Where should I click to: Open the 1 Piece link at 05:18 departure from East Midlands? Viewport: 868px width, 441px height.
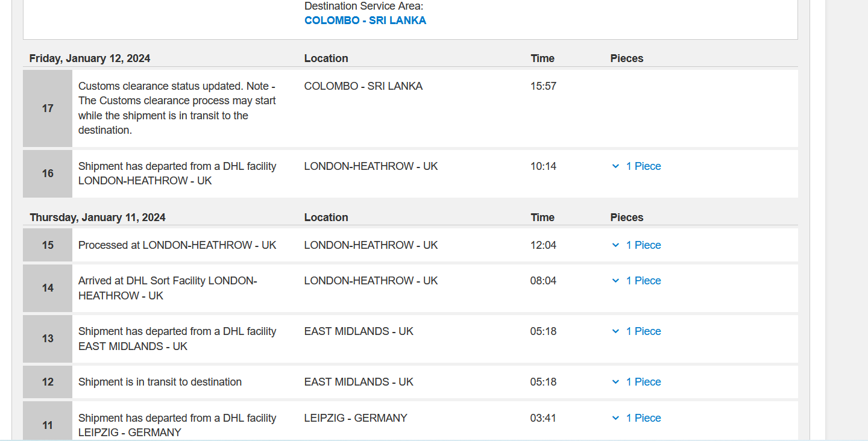644,331
